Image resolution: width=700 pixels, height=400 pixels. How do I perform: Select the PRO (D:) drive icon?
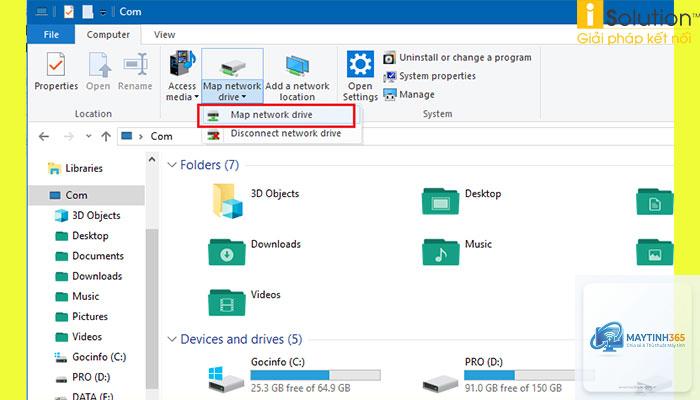[x=440, y=383]
